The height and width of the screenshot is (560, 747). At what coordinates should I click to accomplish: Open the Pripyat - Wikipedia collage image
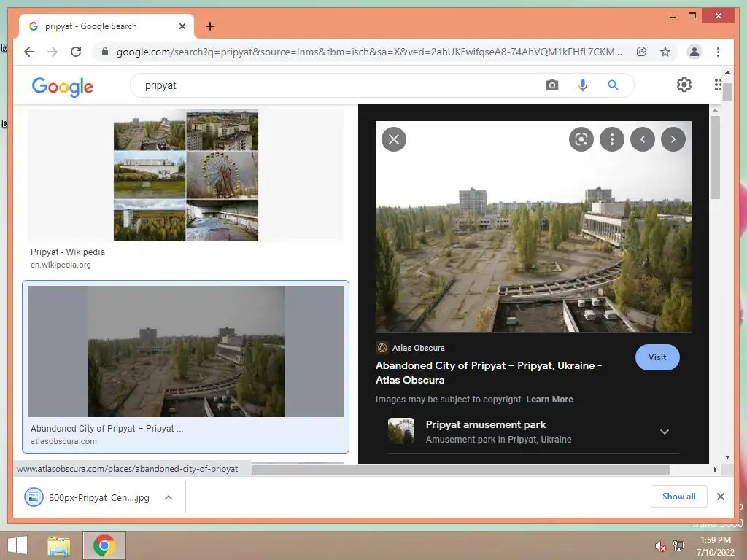(186, 175)
